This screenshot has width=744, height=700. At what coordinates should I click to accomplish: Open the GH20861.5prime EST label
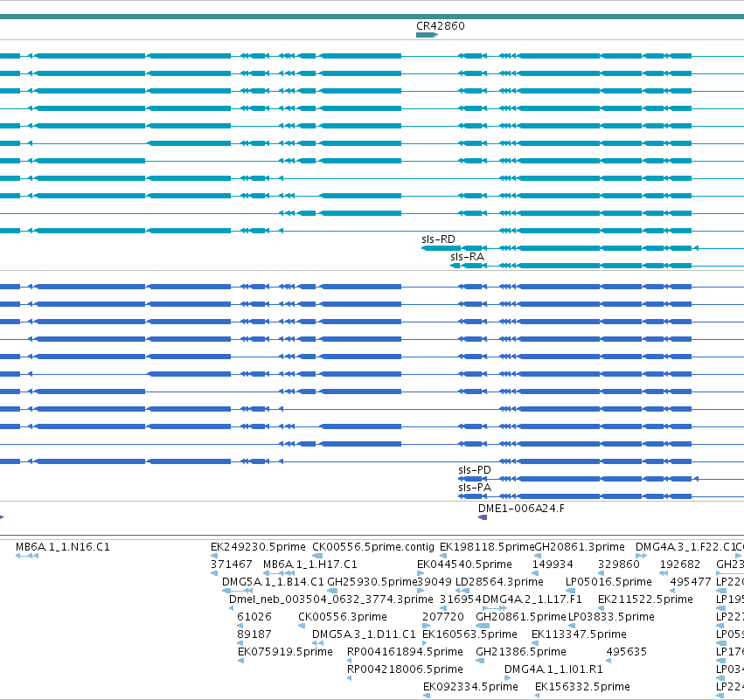pyautogui.click(x=521, y=617)
